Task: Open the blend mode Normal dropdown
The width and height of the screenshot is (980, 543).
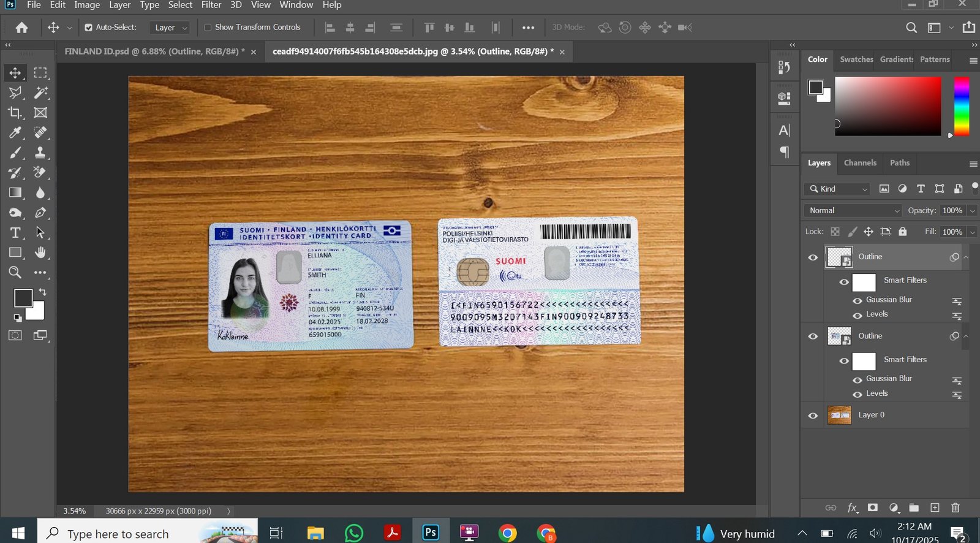Action: click(x=853, y=210)
